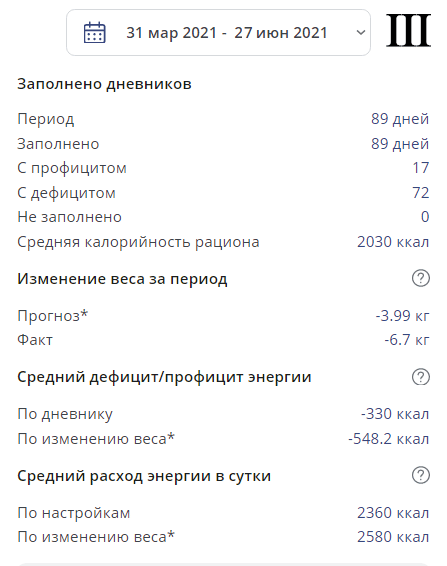This screenshot has height=566, width=447.
Task: Click the help icon for Изменение веса за период
Action: (421, 278)
